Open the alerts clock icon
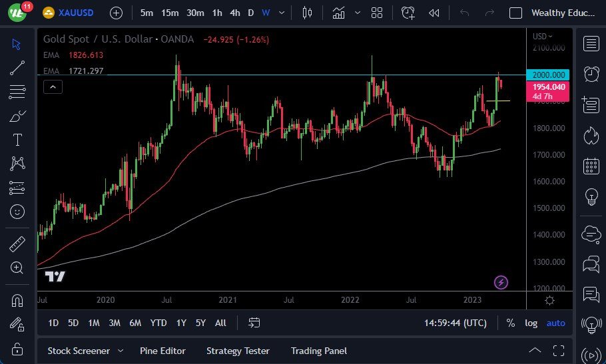Viewport: 606px width, 364px height. 590,74
